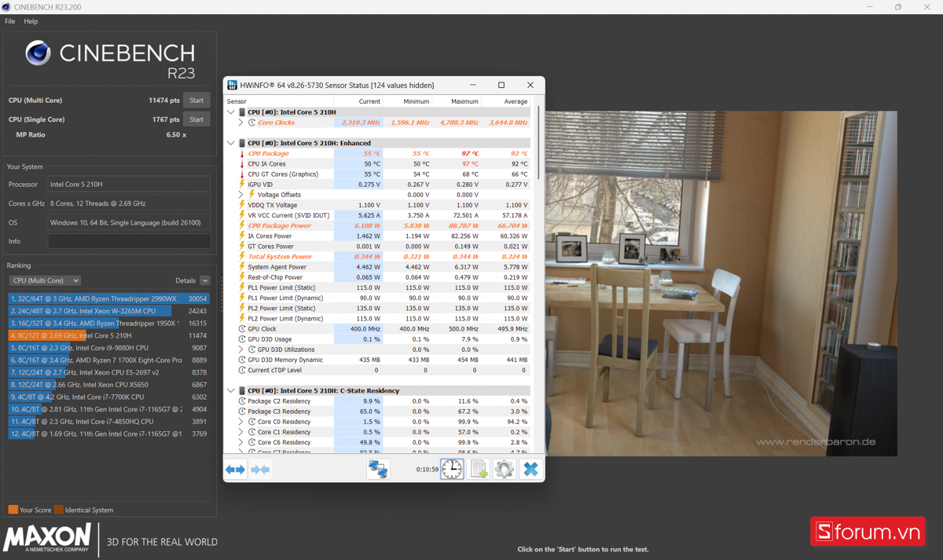Reset HWiNFO min/max with clock icon
943x560 pixels.
point(452,469)
